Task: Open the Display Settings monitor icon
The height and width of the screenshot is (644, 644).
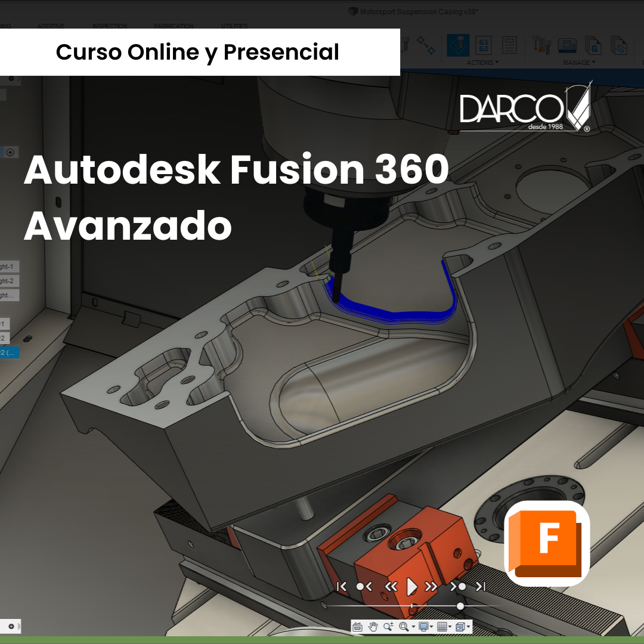Action: 423,627
